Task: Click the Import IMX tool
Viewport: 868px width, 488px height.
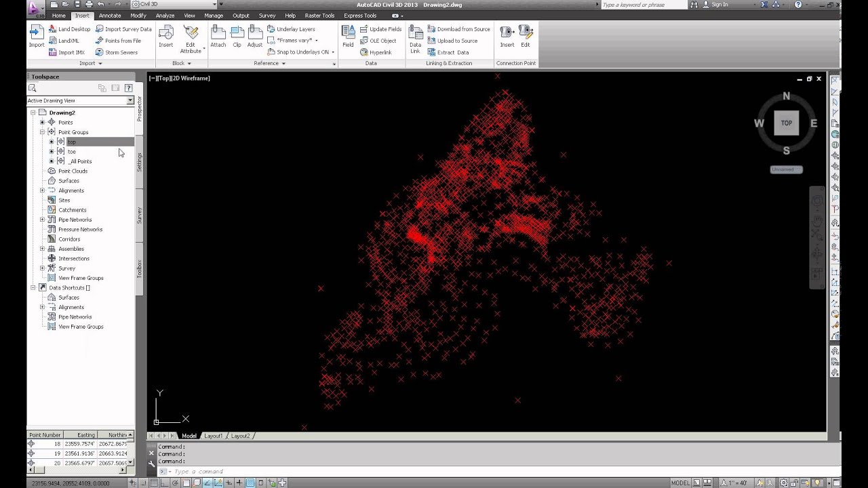Action: 66,52
